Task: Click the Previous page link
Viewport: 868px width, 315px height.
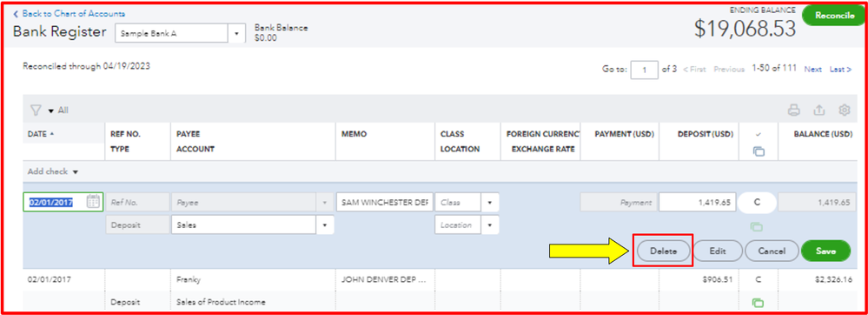Action: 729,70
